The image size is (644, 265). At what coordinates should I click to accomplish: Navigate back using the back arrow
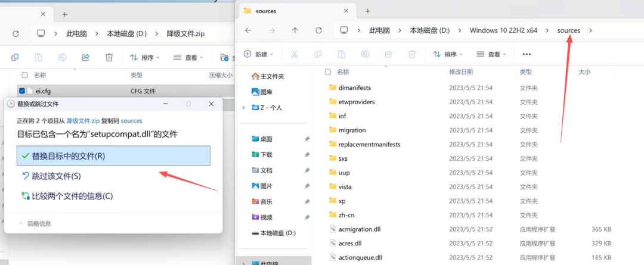249,30
